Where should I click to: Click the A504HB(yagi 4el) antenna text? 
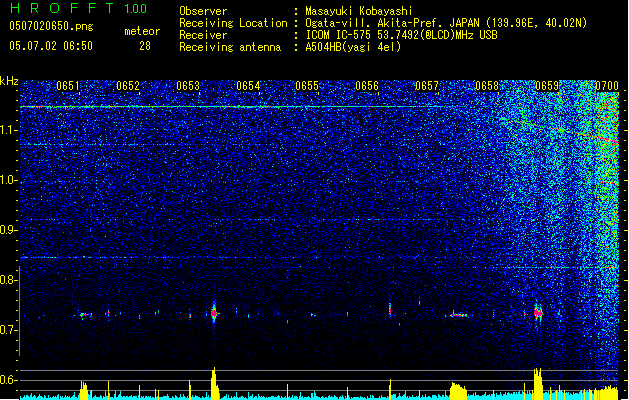(353, 47)
